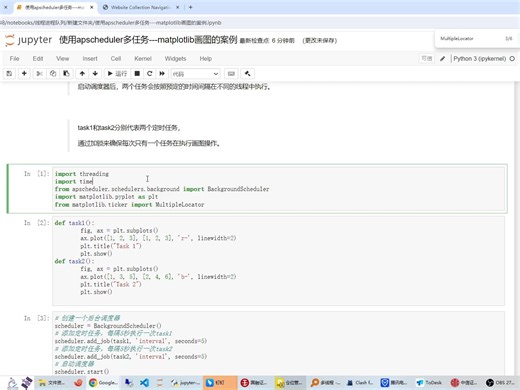Image resolution: width=520 pixels, height=390 pixels.
Task: Click inside code cell In [3] scheduler code
Action: pos(278,343)
